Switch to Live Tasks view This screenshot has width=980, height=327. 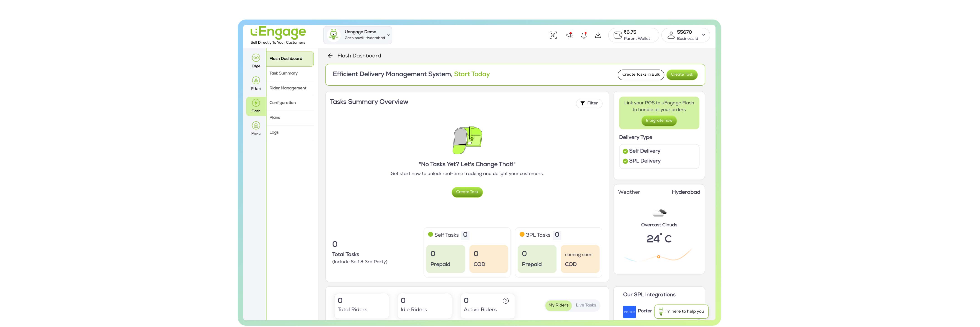(x=586, y=305)
